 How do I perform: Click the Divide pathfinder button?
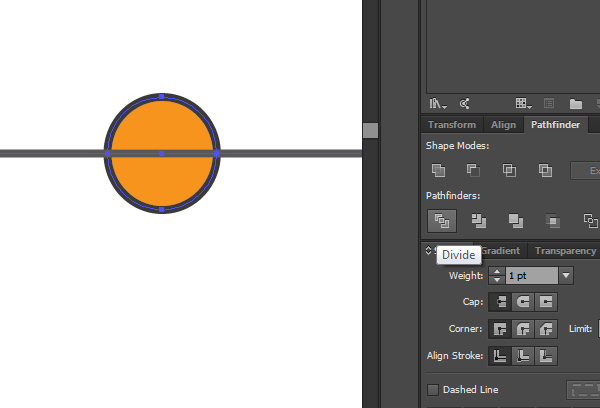(x=441, y=221)
